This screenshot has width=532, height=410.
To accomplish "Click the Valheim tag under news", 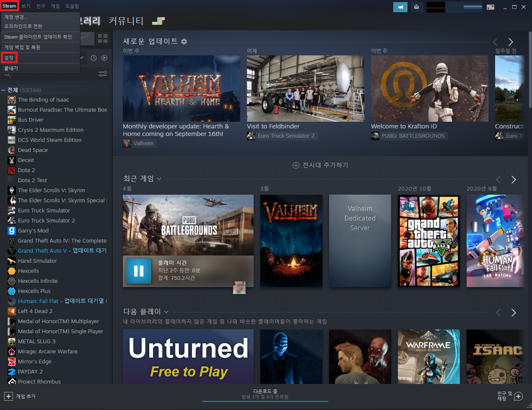I will pyautogui.click(x=140, y=144).
